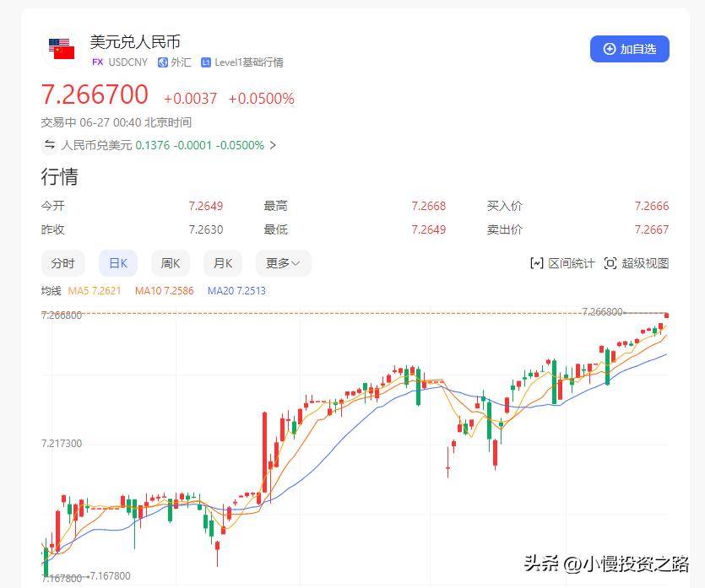Viewport: 705px width, 588px height.
Task: Click the 最高 value 7.2668
Action: coord(428,206)
